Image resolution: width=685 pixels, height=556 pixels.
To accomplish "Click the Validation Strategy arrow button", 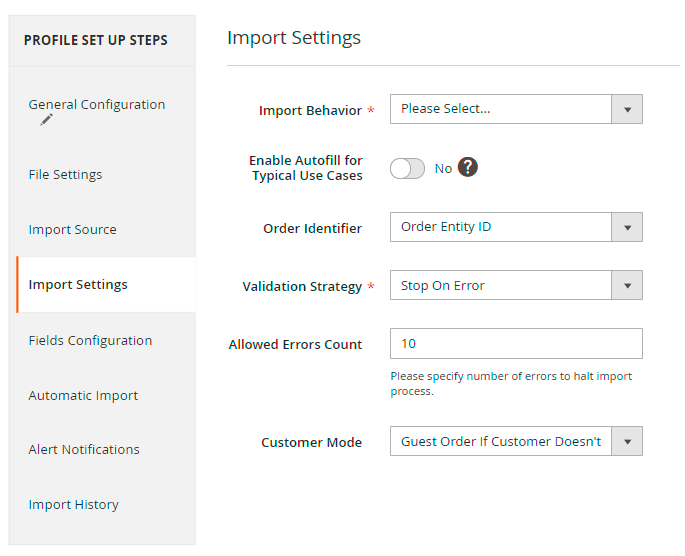I will tap(627, 286).
